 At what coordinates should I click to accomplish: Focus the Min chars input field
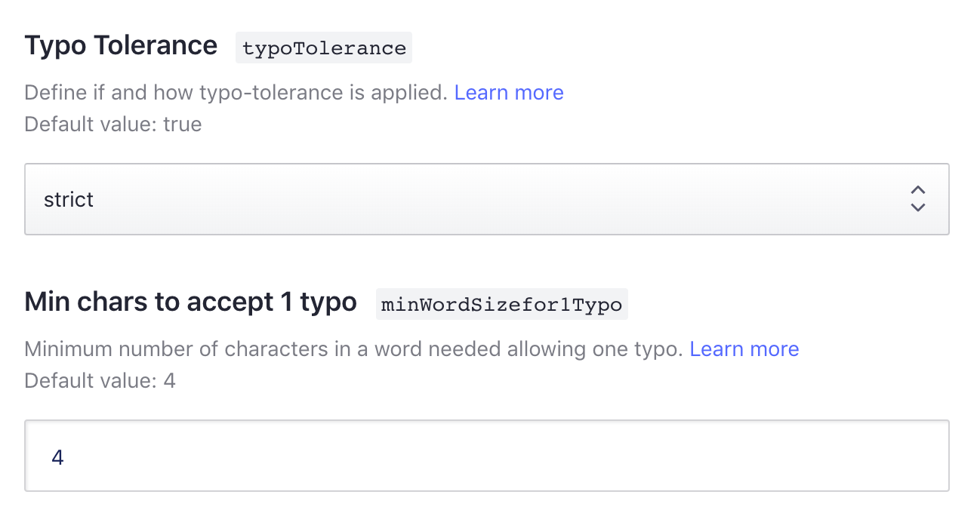point(486,456)
